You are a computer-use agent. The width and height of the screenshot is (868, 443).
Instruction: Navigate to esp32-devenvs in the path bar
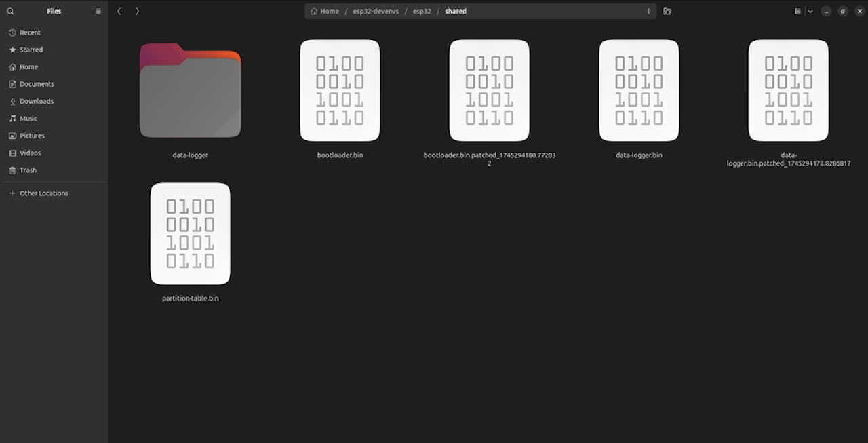click(376, 11)
